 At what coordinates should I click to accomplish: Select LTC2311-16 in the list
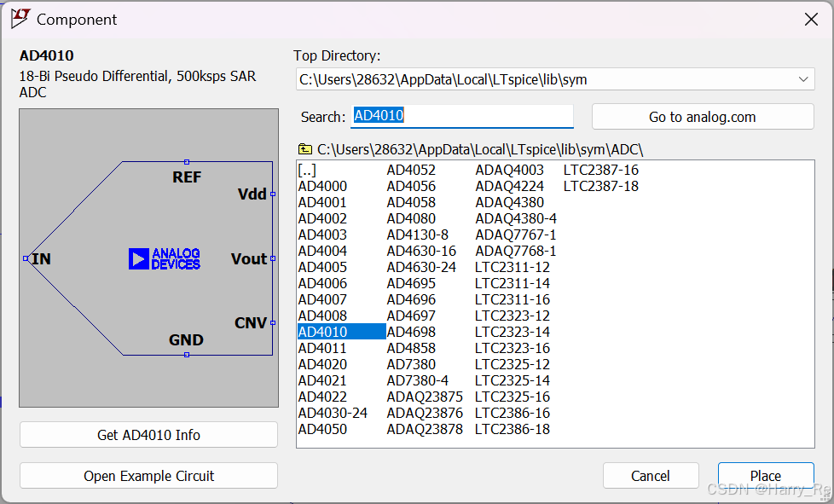[513, 300]
